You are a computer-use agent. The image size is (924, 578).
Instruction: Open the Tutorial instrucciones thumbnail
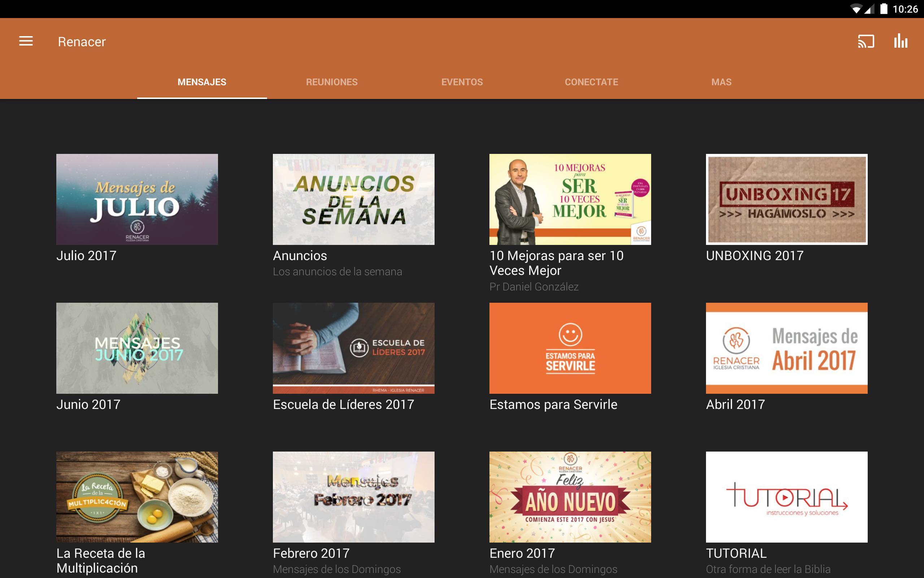click(x=786, y=497)
